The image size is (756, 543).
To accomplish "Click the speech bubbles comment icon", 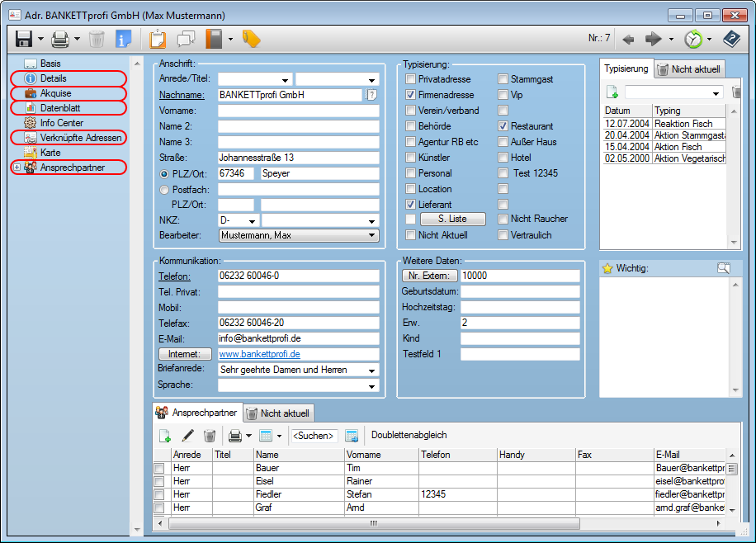I will (x=186, y=39).
